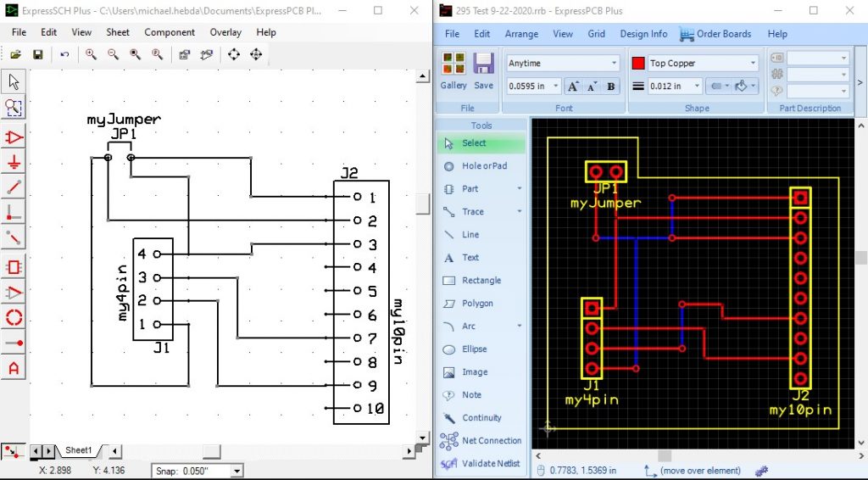Click the undo arrow icon in ExpressSCH
The image size is (868, 480).
(x=64, y=54)
